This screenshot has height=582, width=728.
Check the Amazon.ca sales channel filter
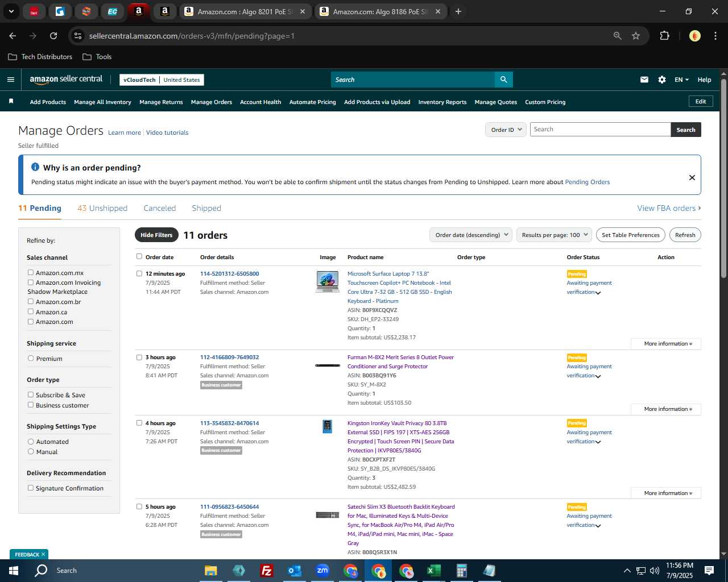tap(31, 311)
